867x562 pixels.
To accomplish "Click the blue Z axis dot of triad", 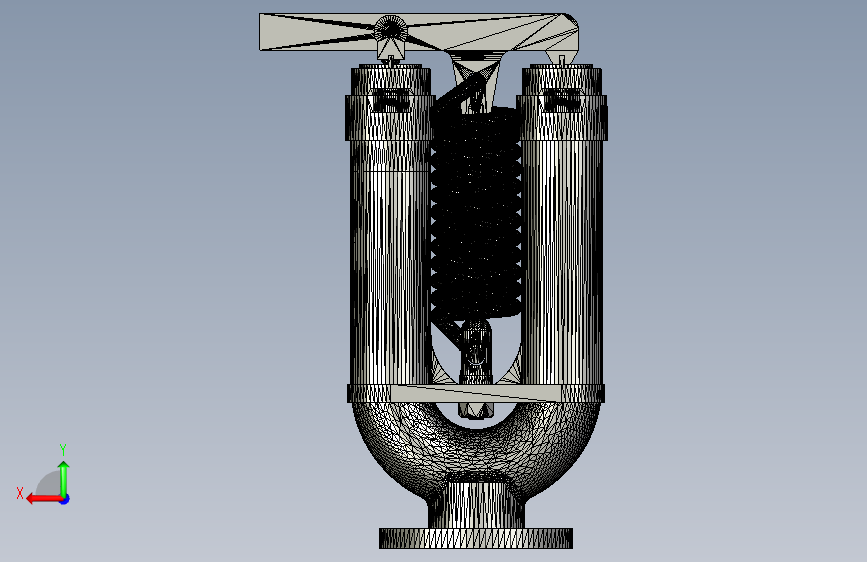I will point(65,499).
